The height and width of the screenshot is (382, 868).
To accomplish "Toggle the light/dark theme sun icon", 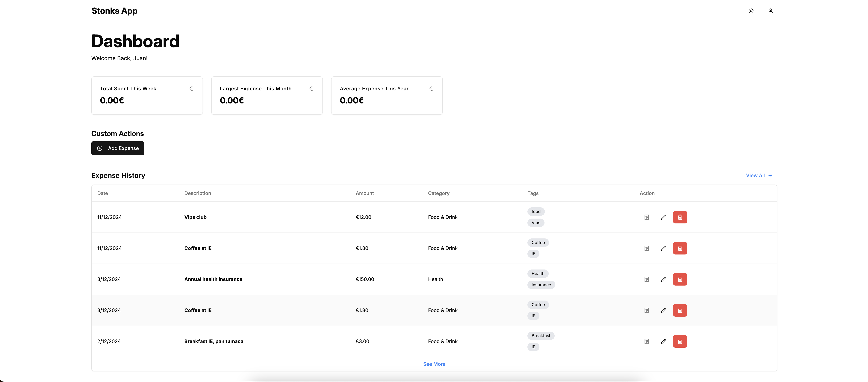I will point(751,11).
